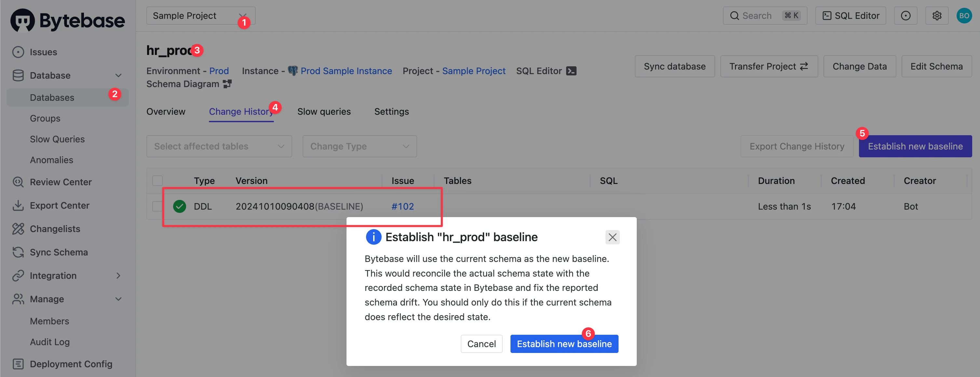Viewport: 980px width, 377px height.
Task: Click the Changelists icon
Action: pos(18,229)
